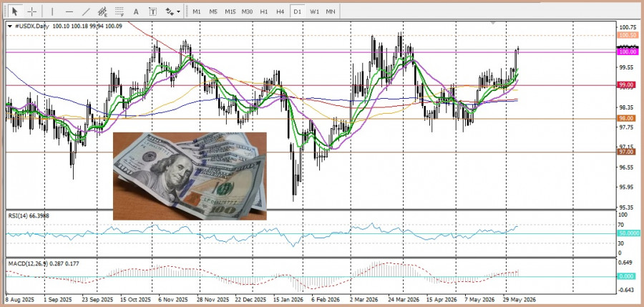
Task: Click the 95.35 price scale value
Action: coord(626,207)
